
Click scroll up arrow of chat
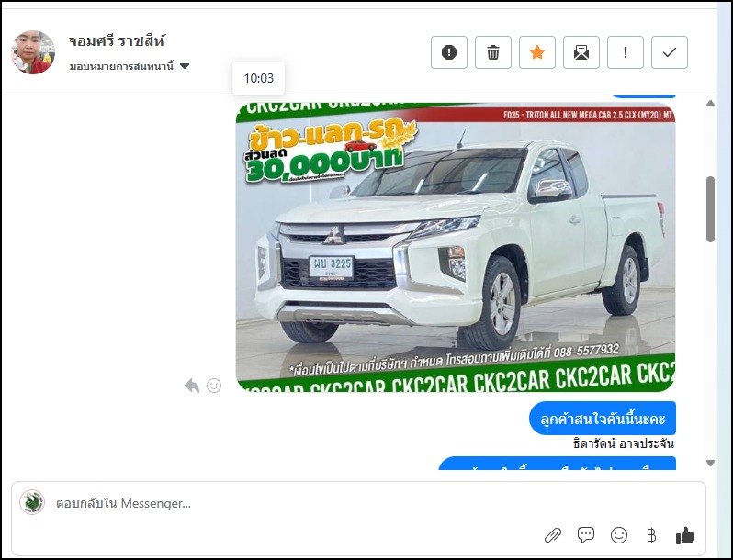point(711,103)
